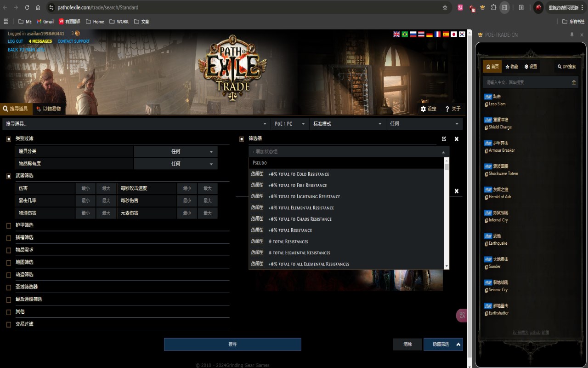Screen dimensions: 588x368
Task: Select the Thai flag language
Action: point(421,34)
